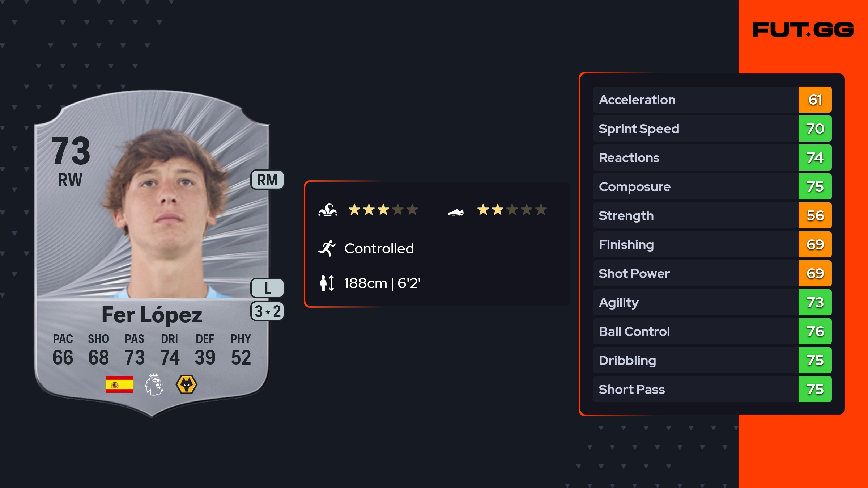The height and width of the screenshot is (488, 868).
Task: Select the Composure stat row
Action: click(x=694, y=186)
